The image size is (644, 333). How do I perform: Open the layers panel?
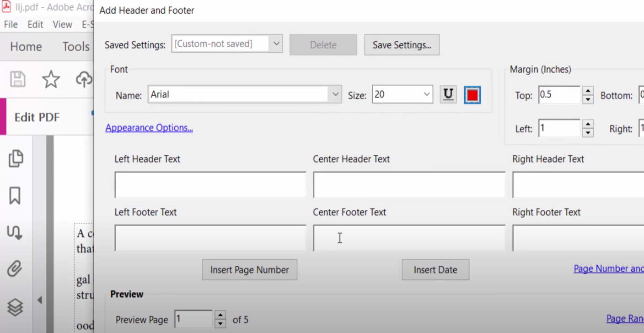[x=15, y=307]
